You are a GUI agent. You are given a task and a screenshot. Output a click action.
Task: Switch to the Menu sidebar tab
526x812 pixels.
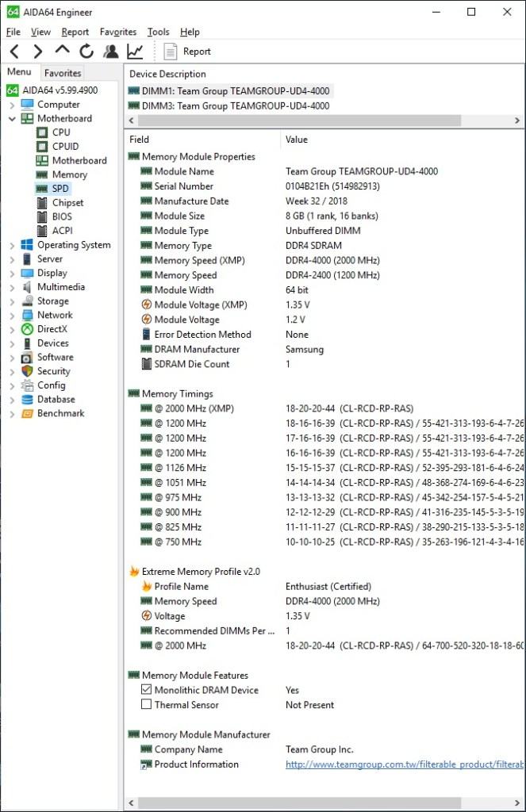(x=19, y=72)
